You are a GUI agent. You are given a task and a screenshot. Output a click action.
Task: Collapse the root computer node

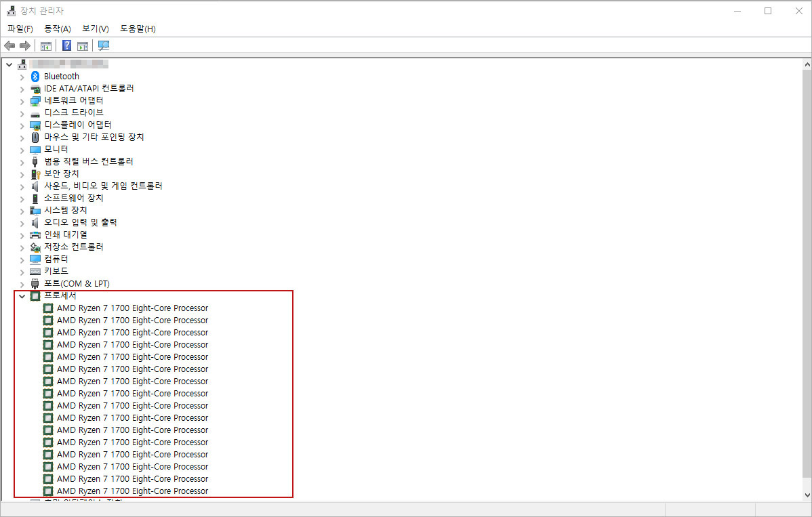click(x=9, y=64)
